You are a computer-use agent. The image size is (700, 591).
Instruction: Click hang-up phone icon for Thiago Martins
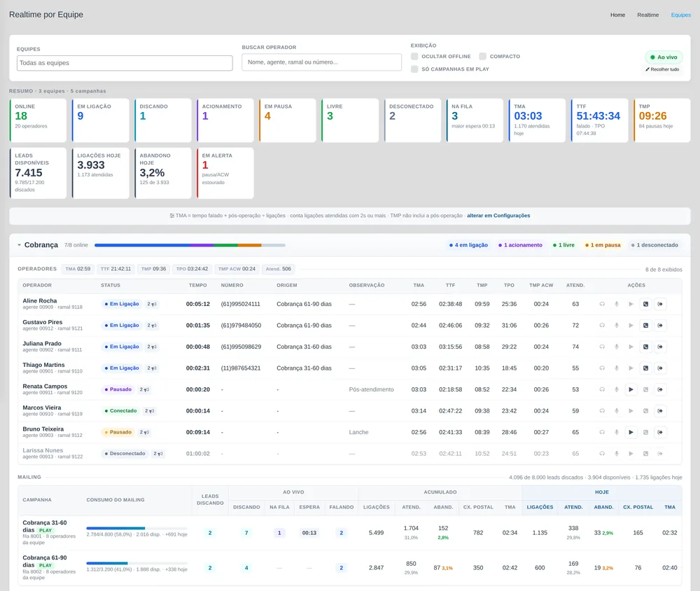pyautogui.click(x=645, y=368)
